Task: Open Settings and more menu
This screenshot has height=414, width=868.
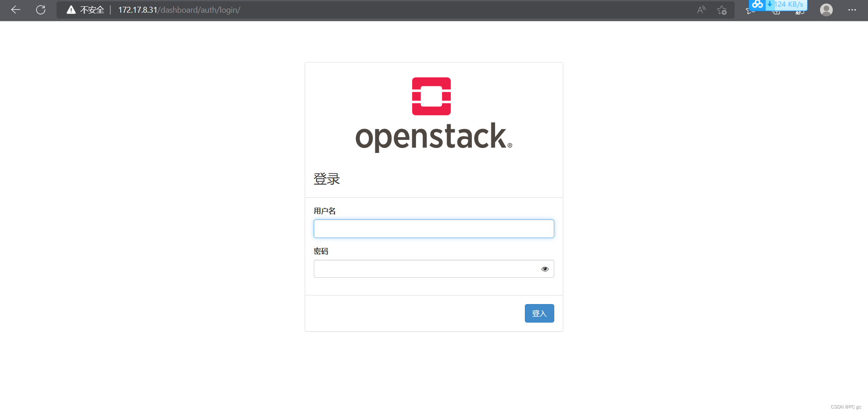Action: tap(853, 10)
